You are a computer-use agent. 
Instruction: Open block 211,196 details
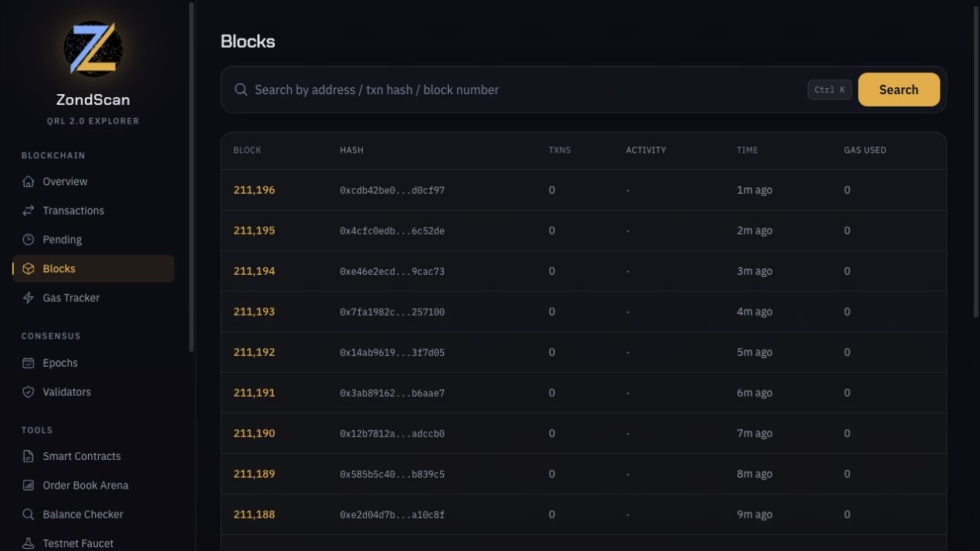[254, 190]
